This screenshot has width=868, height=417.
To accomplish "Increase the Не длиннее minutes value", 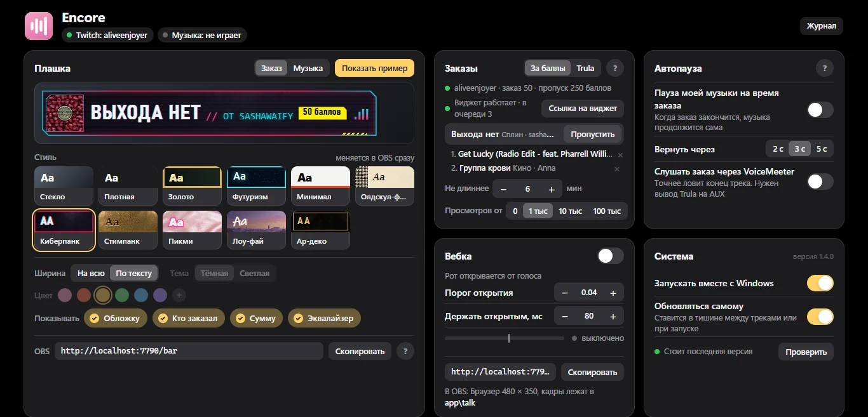I will pyautogui.click(x=552, y=189).
